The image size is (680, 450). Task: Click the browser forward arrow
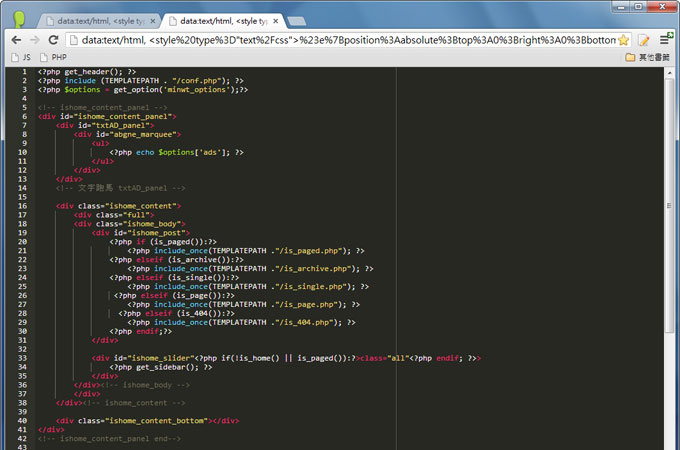(35, 40)
